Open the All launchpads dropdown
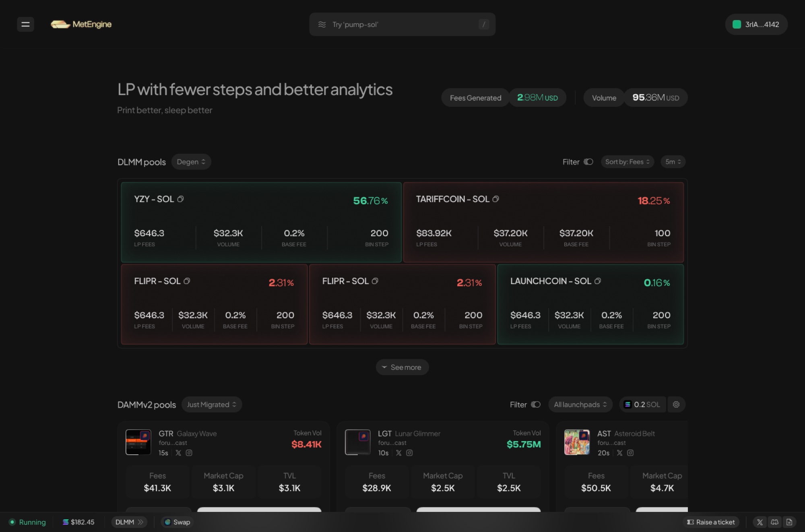 (x=580, y=404)
